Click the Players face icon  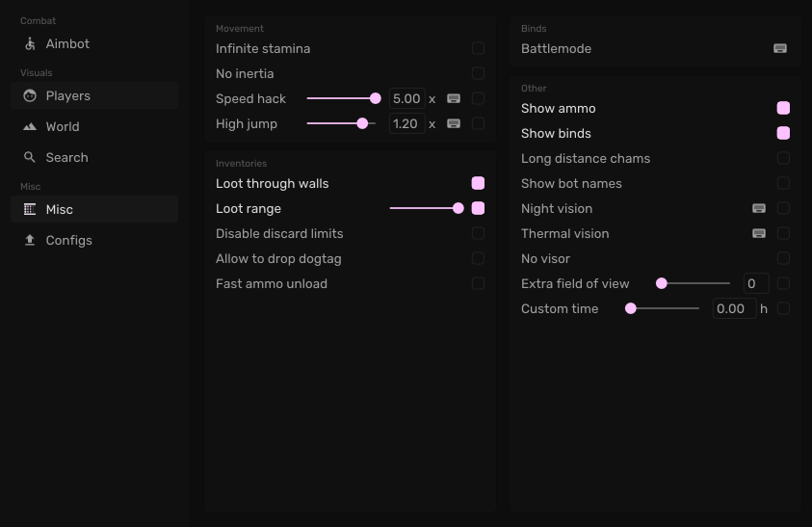(x=30, y=96)
